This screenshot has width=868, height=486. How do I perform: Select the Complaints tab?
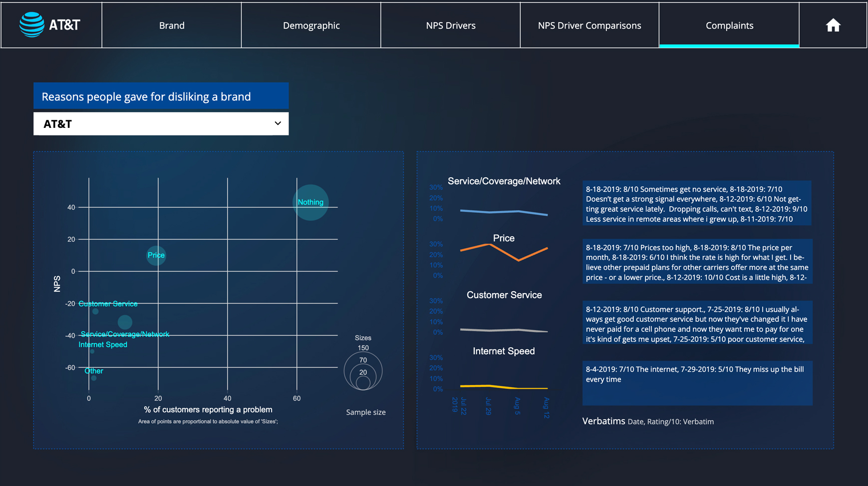729,25
